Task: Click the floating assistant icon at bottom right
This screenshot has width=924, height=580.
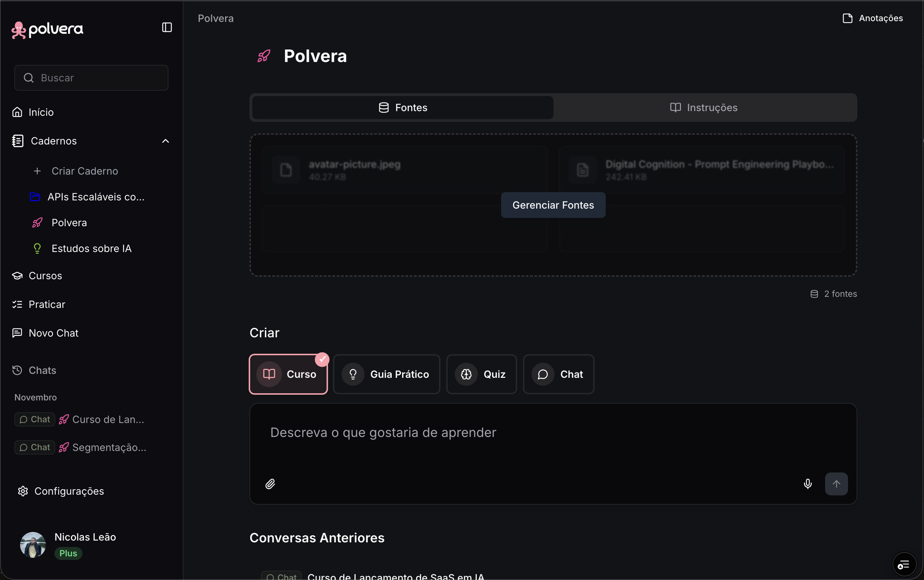Action: [x=904, y=564]
